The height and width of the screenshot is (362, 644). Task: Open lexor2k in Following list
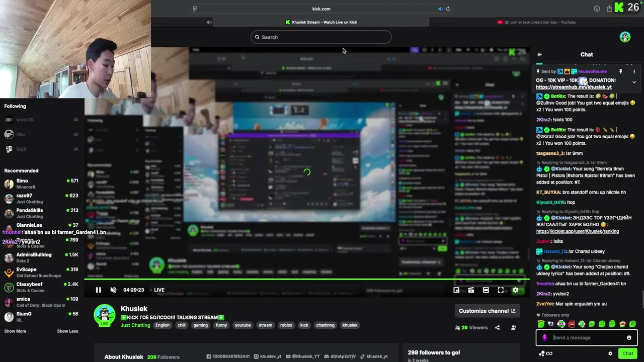coord(41,120)
